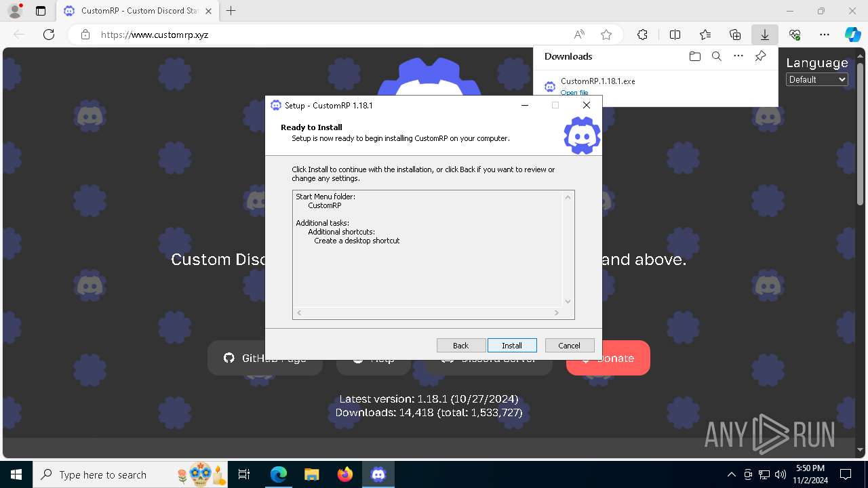This screenshot has height=488, width=868.
Task: Open downloads folder icon in Downloads panel
Action: (694, 56)
